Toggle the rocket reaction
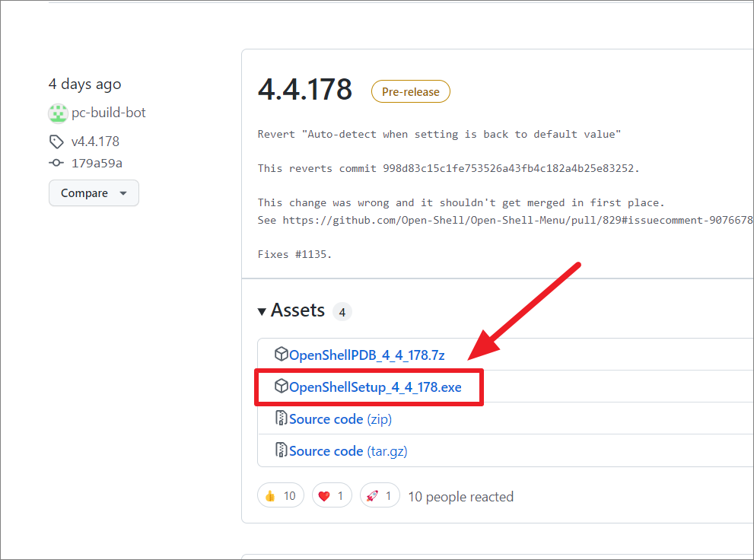 pos(380,495)
